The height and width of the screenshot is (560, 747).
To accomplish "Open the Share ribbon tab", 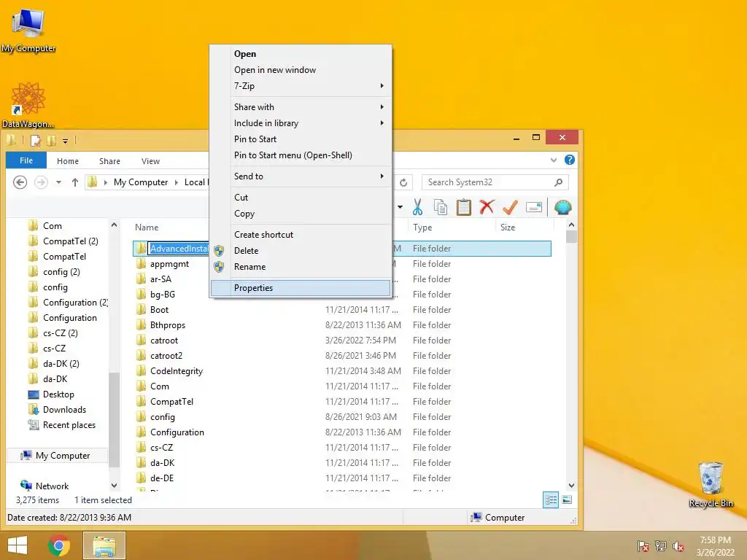I will (x=109, y=161).
